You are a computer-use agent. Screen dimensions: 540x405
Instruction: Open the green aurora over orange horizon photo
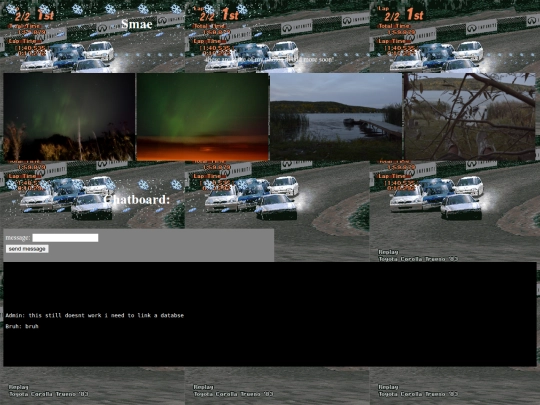pyautogui.click(x=202, y=117)
